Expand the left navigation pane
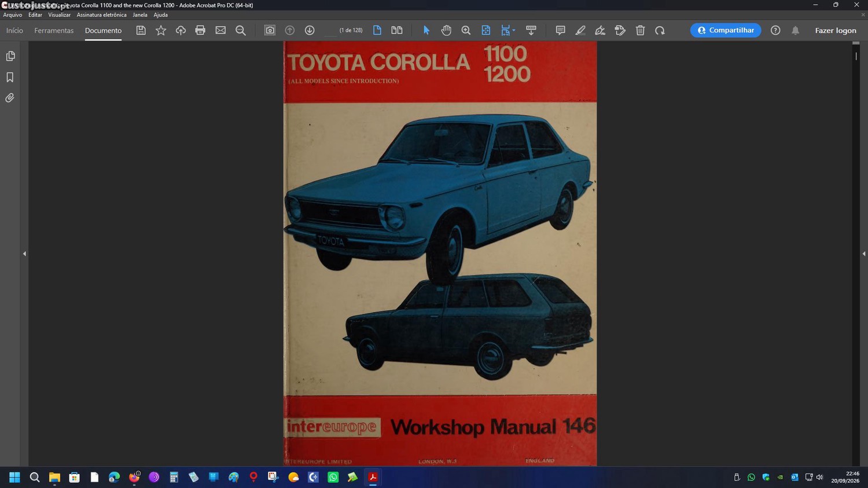The width and height of the screenshot is (868, 488). coord(24,254)
